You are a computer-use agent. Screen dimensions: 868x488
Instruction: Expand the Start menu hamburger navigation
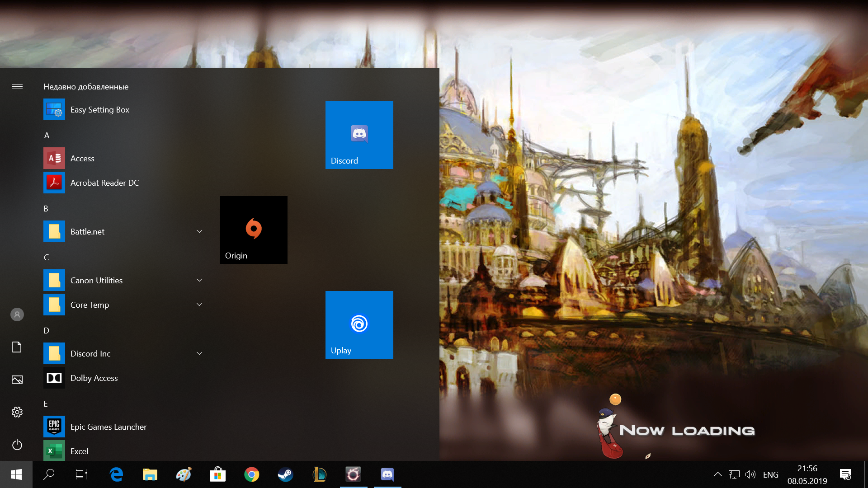[17, 86]
